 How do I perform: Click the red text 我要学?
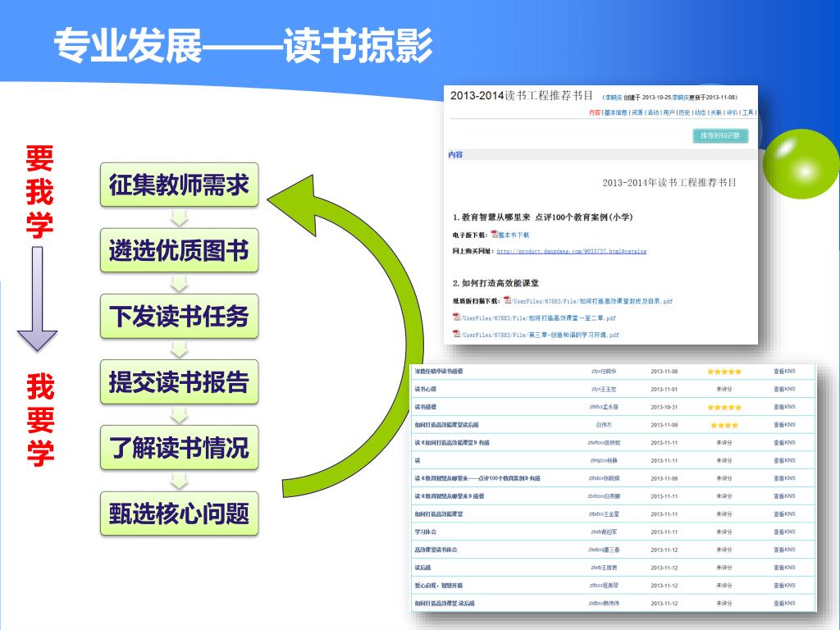[41, 420]
